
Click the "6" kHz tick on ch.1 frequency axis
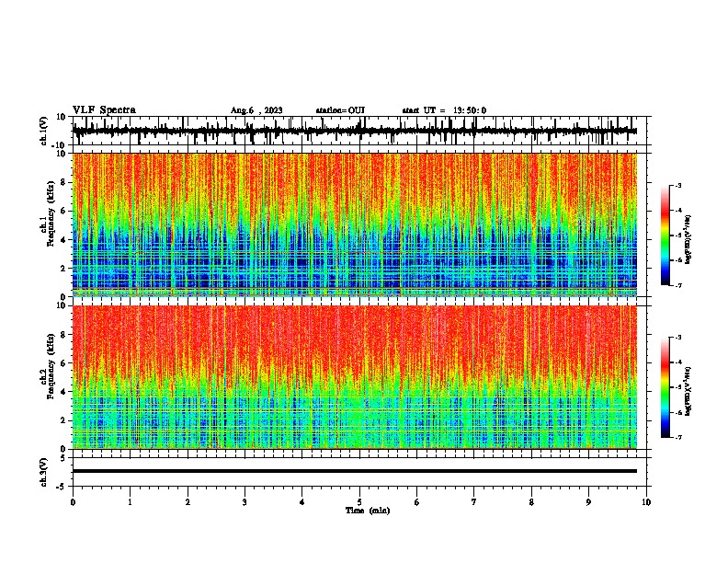pyautogui.click(x=63, y=211)
